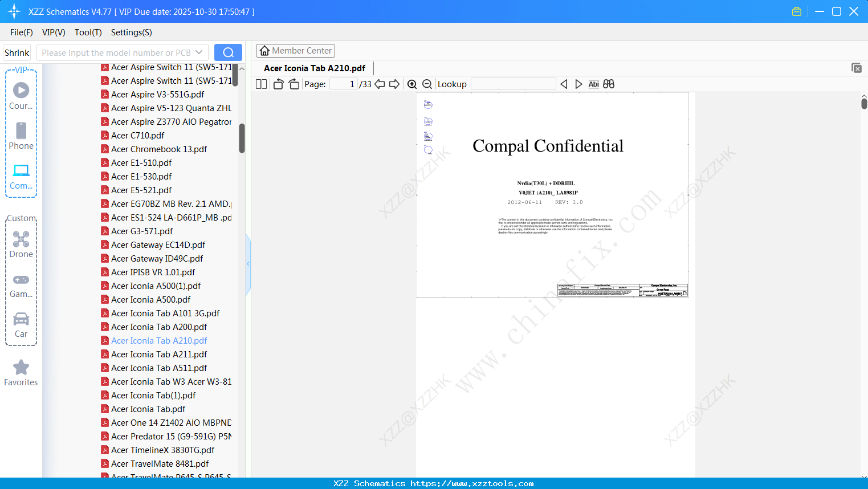
Task: Open the Drone schematics category
Action: [21, 244]
